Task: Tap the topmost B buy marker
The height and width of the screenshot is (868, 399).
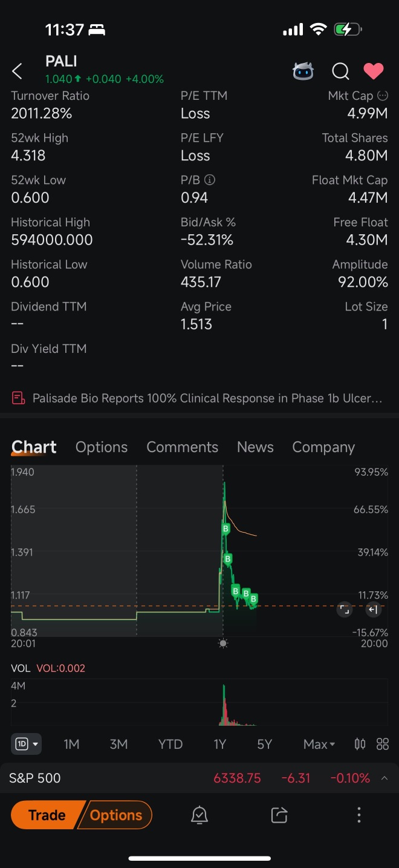Action: click(x=225, y=528)
